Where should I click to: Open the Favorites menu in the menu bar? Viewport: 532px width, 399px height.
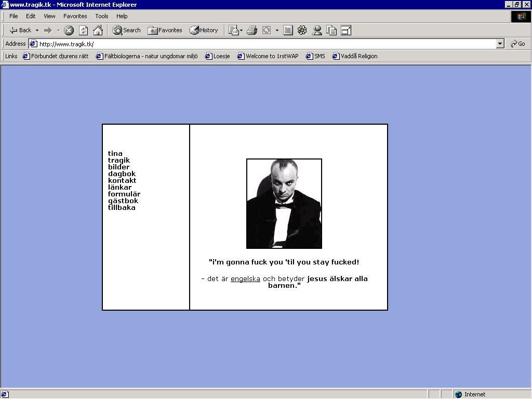[75, 16]
